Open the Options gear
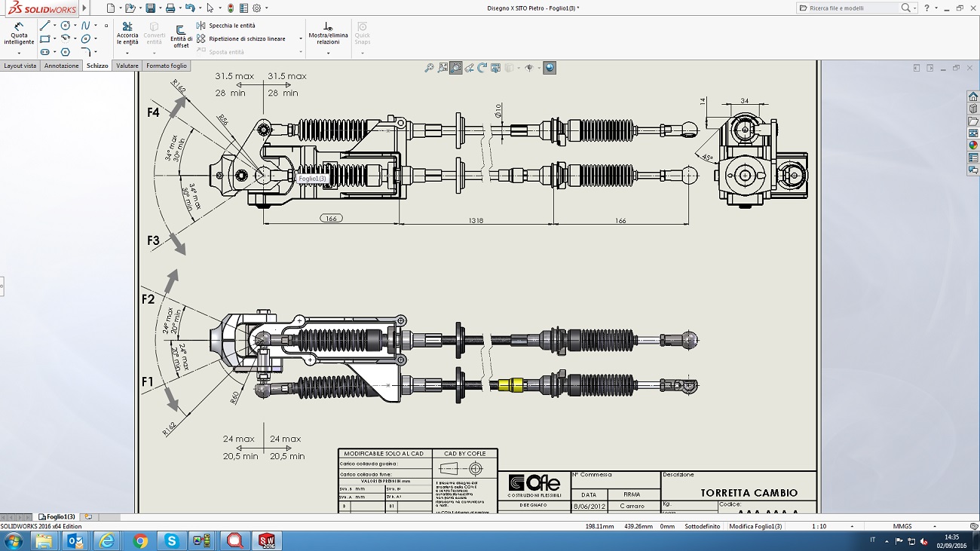 [256, 8]
